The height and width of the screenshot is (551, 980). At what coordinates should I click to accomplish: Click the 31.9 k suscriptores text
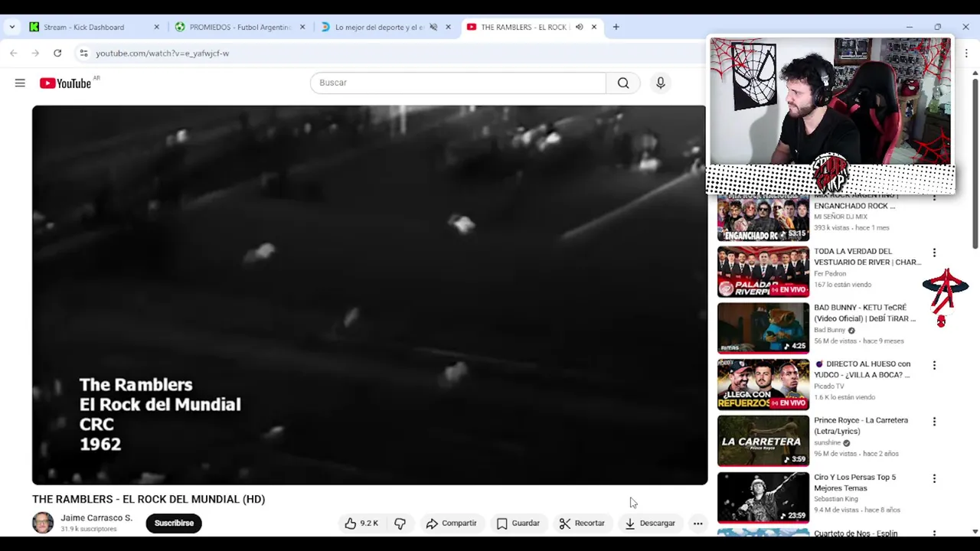(89, 529)
